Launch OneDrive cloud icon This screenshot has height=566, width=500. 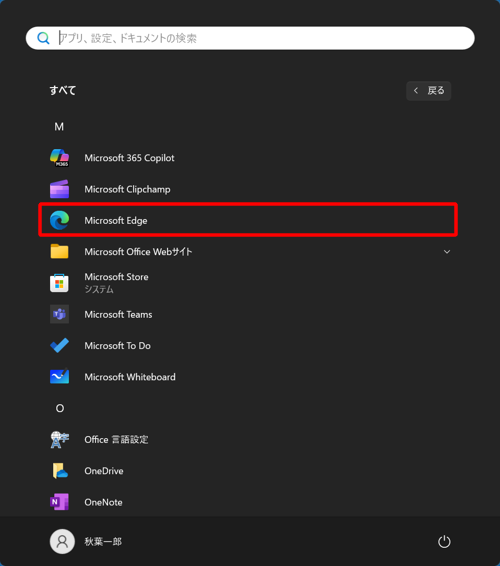pyautogui.click(x=60, y=471)
